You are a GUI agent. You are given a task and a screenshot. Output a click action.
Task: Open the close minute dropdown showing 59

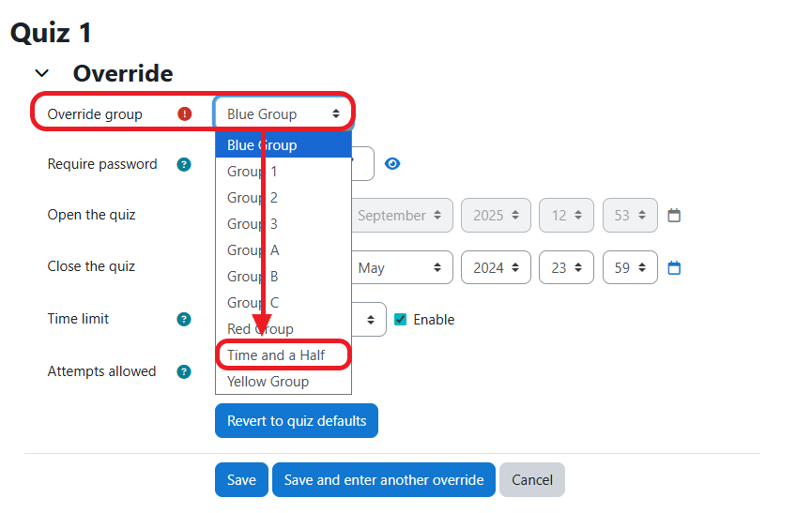[x=630, y=268]
